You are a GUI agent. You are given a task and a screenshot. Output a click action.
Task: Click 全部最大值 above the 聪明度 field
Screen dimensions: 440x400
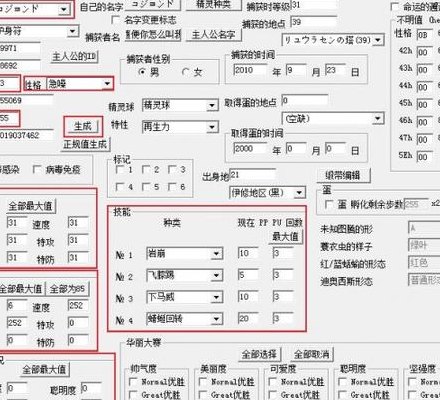click(x=44, y=369)
